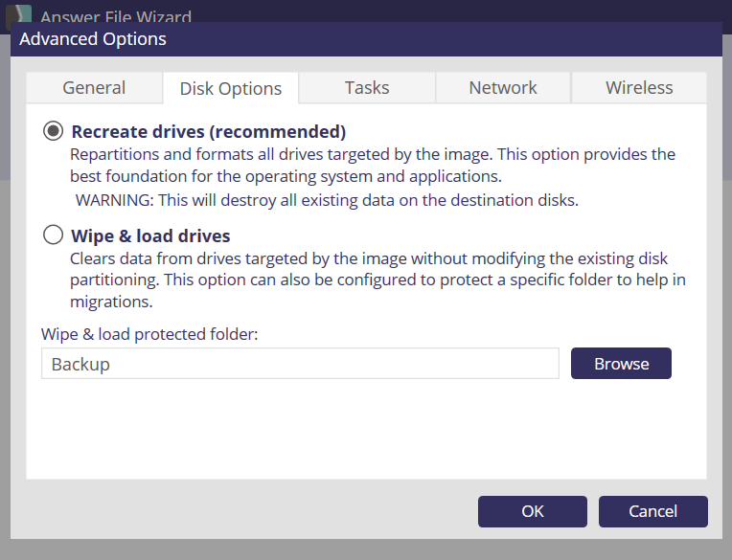Viewport: 732px width, 560px height.
Task: Click Cancel to discard changes
Action: (x=652, y=511)
